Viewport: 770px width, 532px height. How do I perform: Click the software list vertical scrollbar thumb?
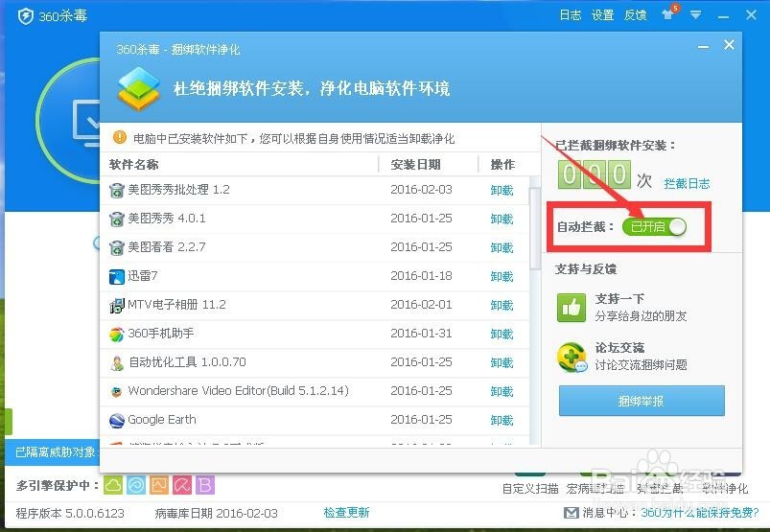[534, 228]
